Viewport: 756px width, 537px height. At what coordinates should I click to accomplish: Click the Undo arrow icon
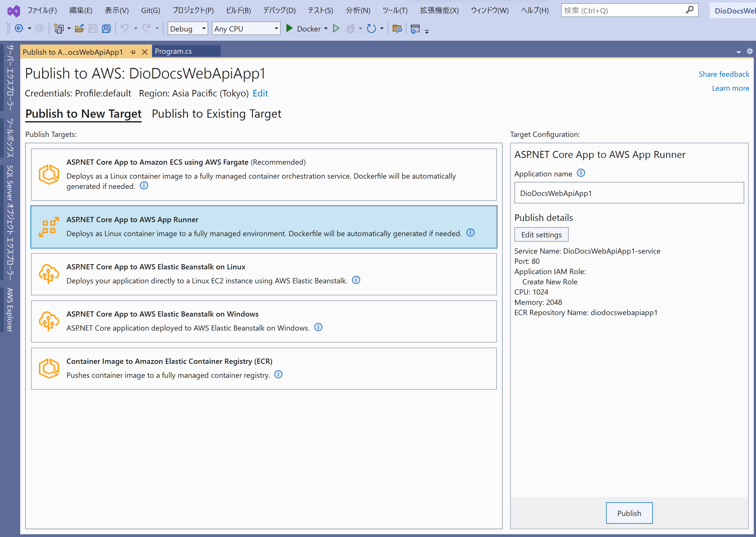[125, 28]
